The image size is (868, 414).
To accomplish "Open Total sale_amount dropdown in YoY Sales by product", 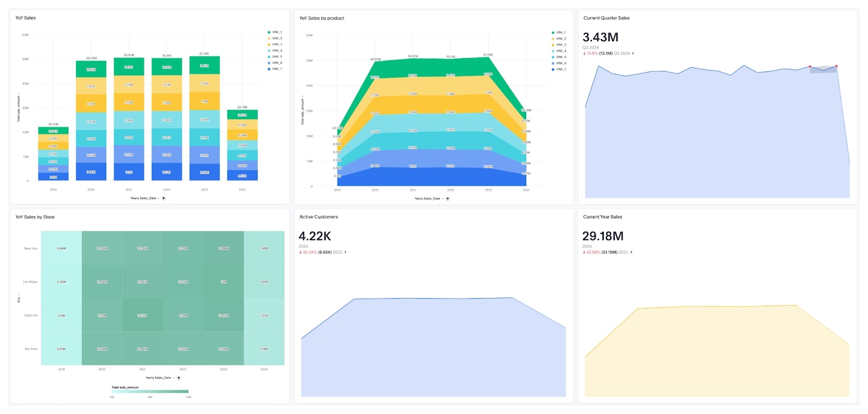I will 303,111.
